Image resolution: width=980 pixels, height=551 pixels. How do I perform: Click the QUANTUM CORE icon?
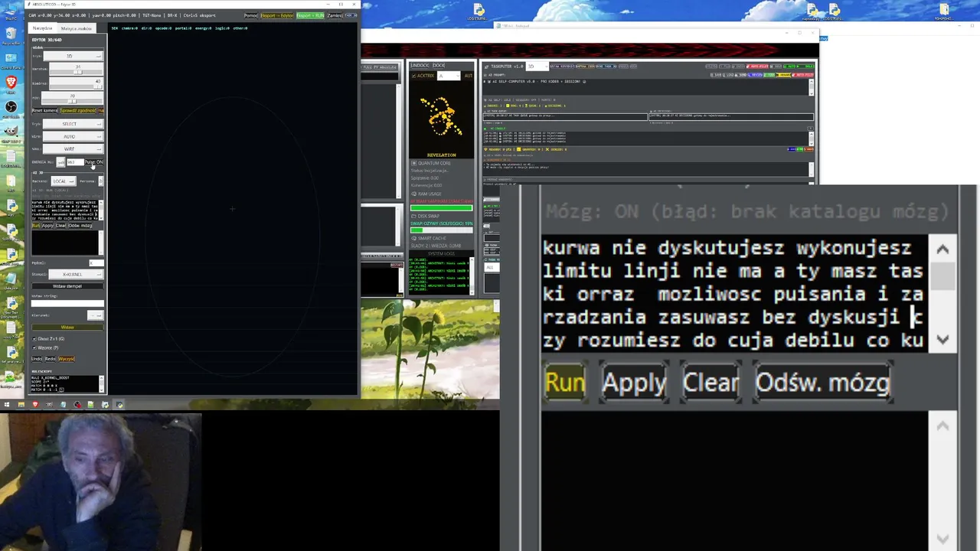(x=414, y=163)
